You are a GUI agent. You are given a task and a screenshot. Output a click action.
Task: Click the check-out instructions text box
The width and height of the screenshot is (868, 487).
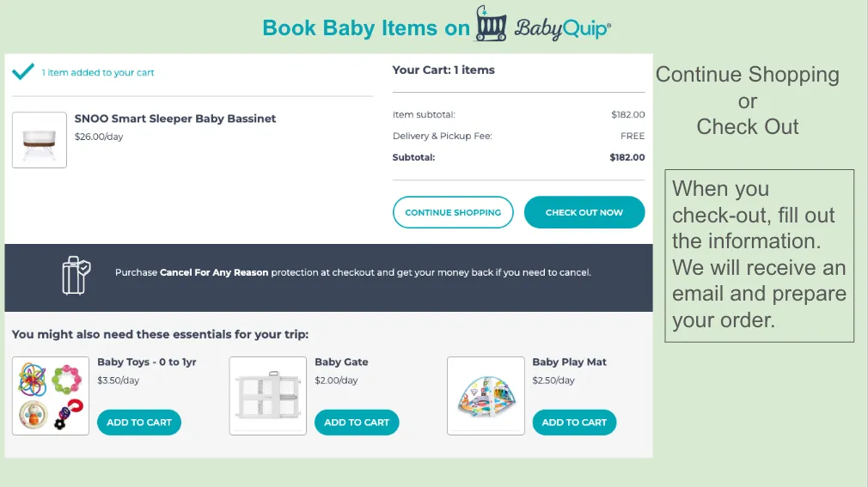[x=759, y=255]
